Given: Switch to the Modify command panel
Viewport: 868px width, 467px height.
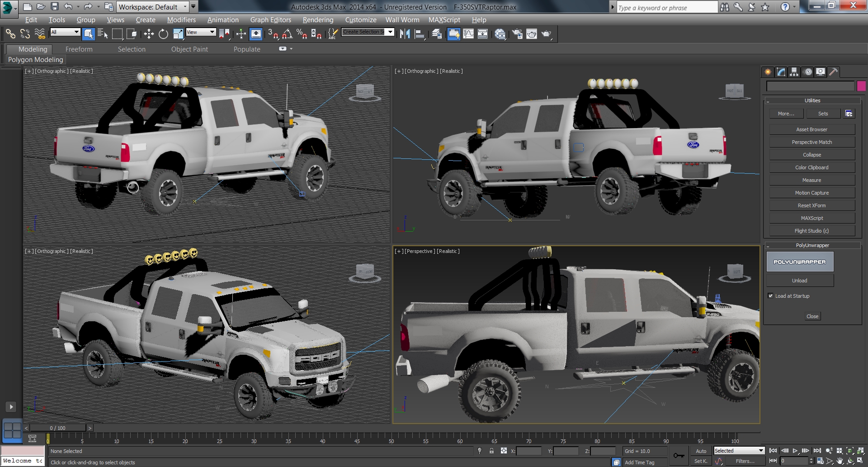Looking at the screenshot, I should pos(781,71).
